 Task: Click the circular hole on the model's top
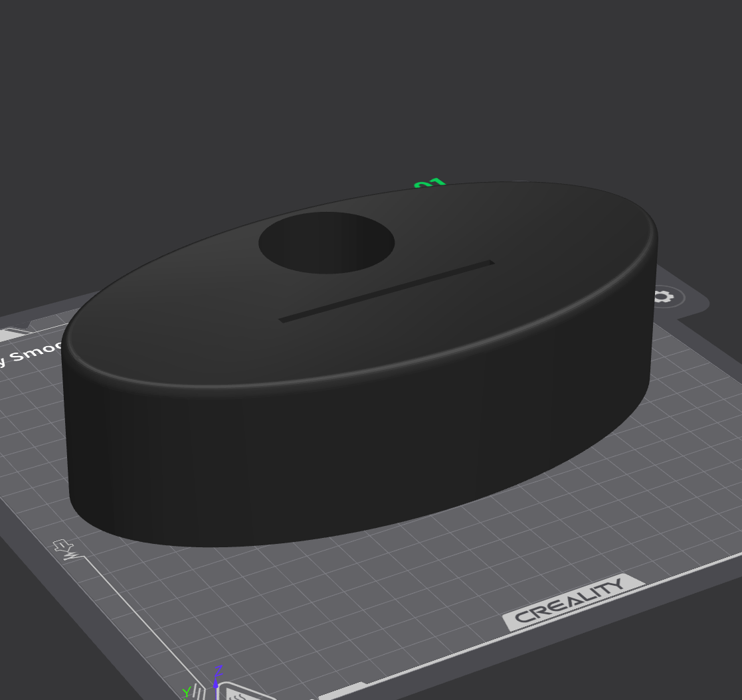point(327,242)
